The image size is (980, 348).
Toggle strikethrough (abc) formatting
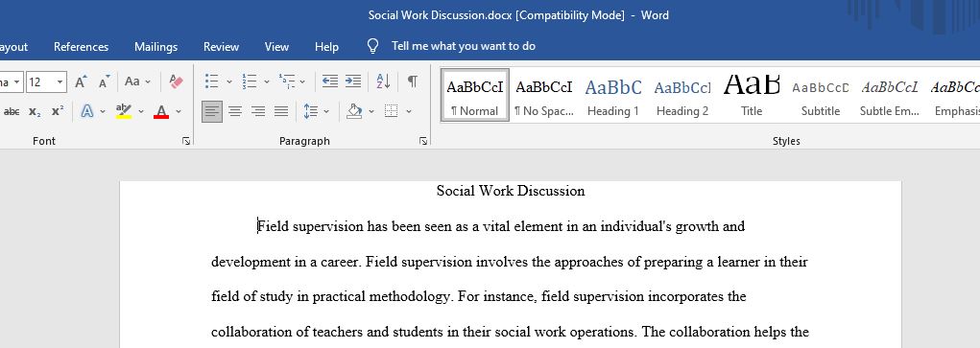coord(12,111)
